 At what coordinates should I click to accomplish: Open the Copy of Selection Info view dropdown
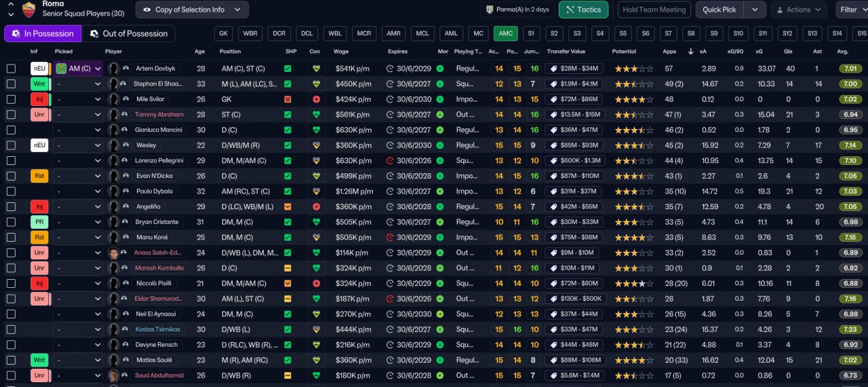(x=192, y=10)
